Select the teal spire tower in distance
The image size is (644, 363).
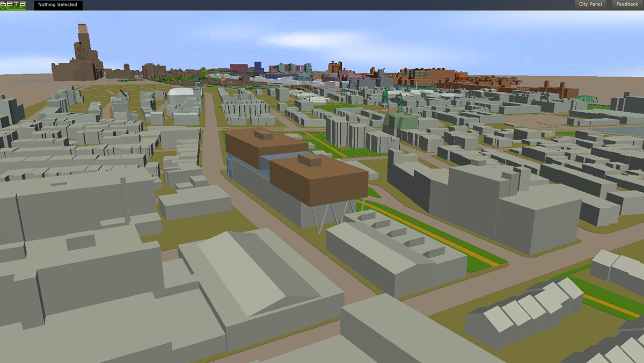click(385, 98)
